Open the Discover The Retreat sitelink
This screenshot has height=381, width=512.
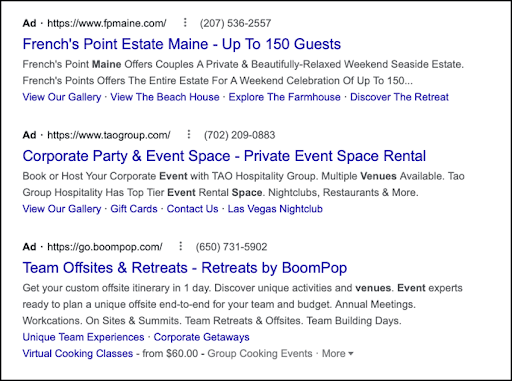point(399,97)
